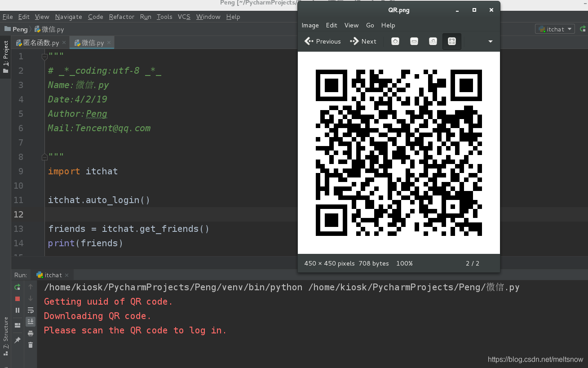The image size is (588, 368).
Task: Click the QR code image in viewer
Action: point(399,153)
